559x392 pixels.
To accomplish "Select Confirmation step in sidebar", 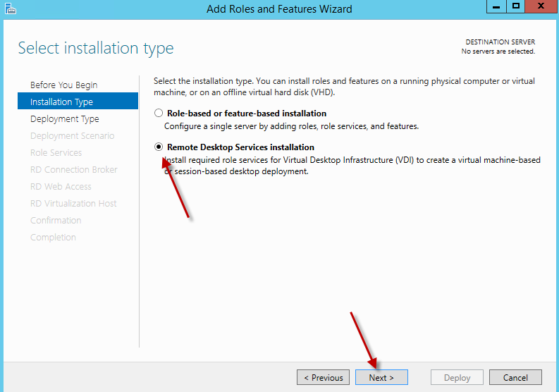I will (x=56, y=221).
